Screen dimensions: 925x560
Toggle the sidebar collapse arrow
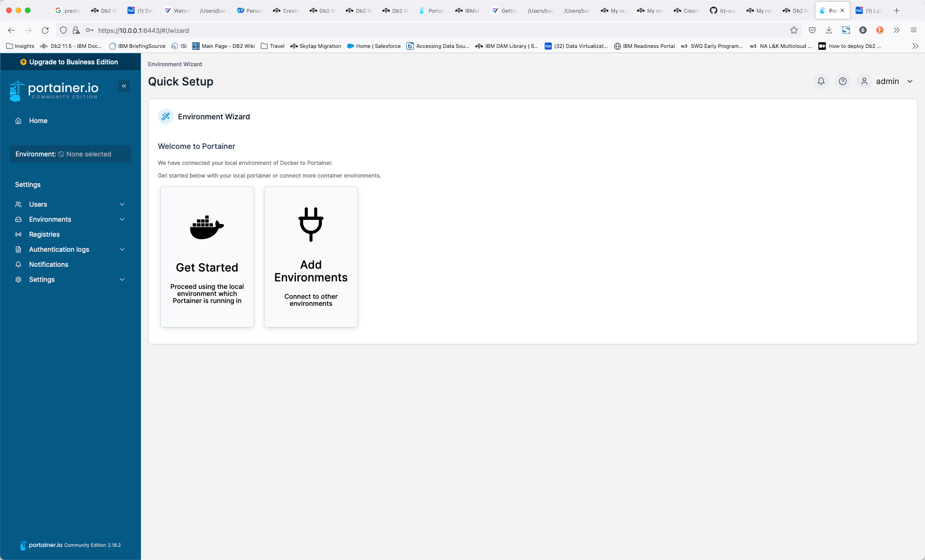click(x=124, y=86)
